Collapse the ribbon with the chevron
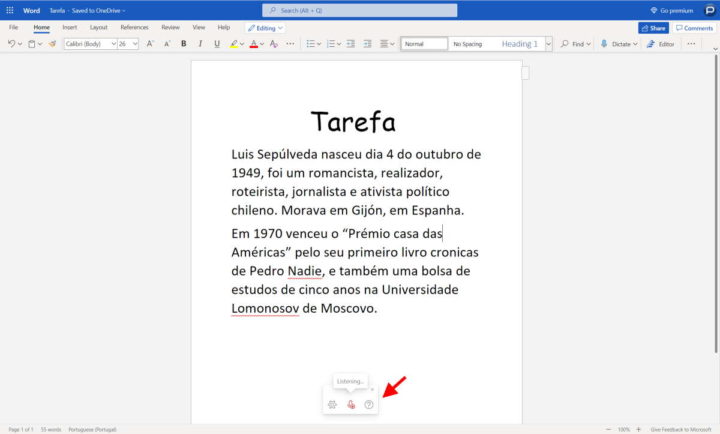 tap(715, 49)
